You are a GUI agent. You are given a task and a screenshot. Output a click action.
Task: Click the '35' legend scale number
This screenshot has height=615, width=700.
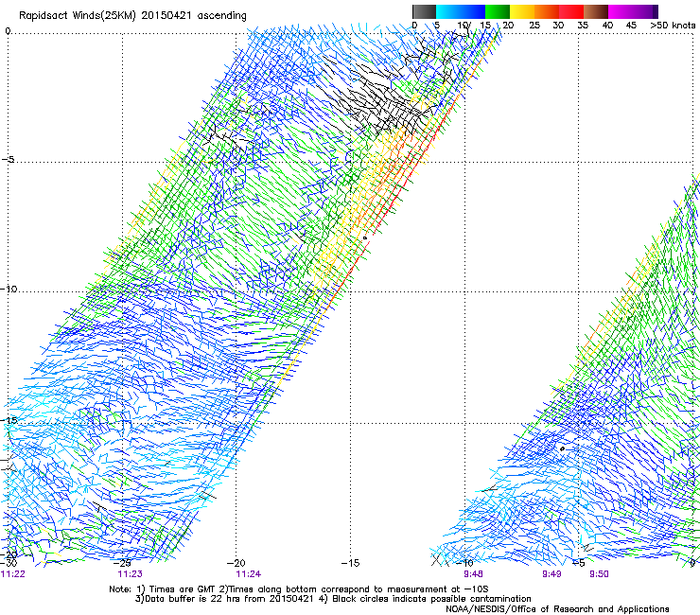[x=583, y=26]
